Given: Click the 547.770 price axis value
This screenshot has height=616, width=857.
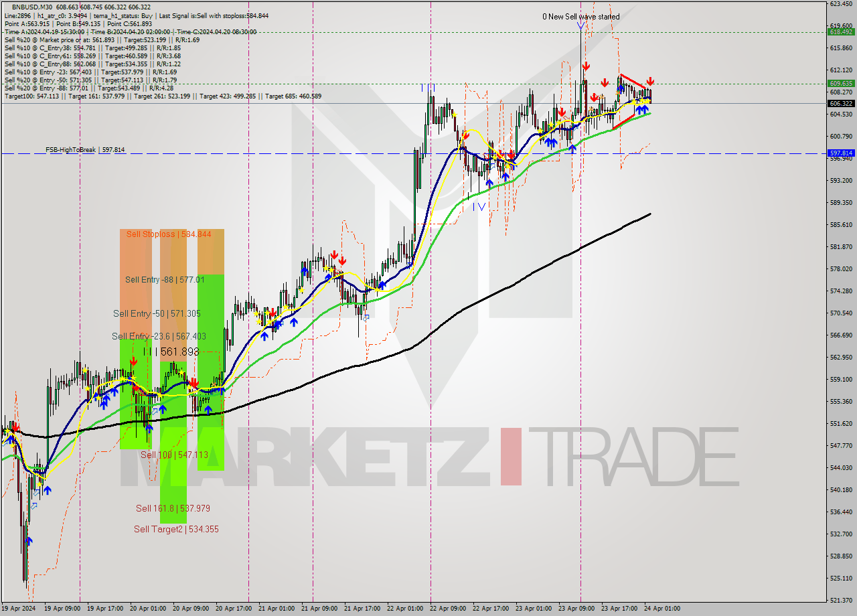Looking at the screenshot, I should point(841,445).
